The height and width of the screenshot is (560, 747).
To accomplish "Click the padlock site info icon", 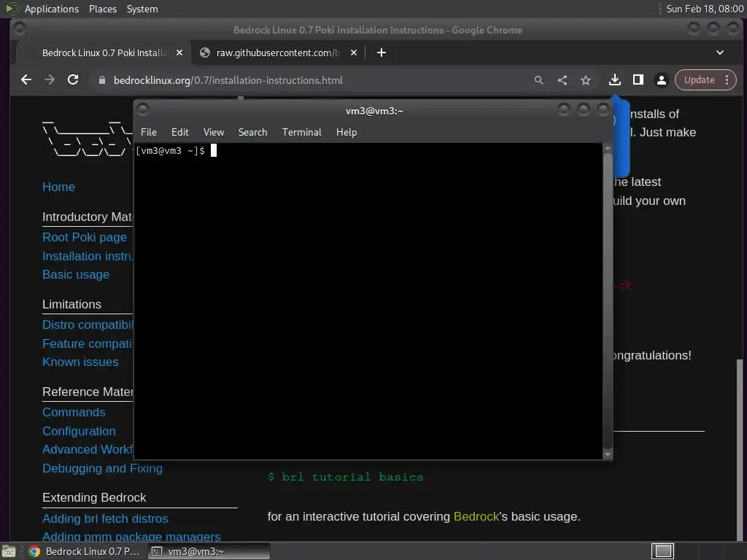I will click(101, 80).
